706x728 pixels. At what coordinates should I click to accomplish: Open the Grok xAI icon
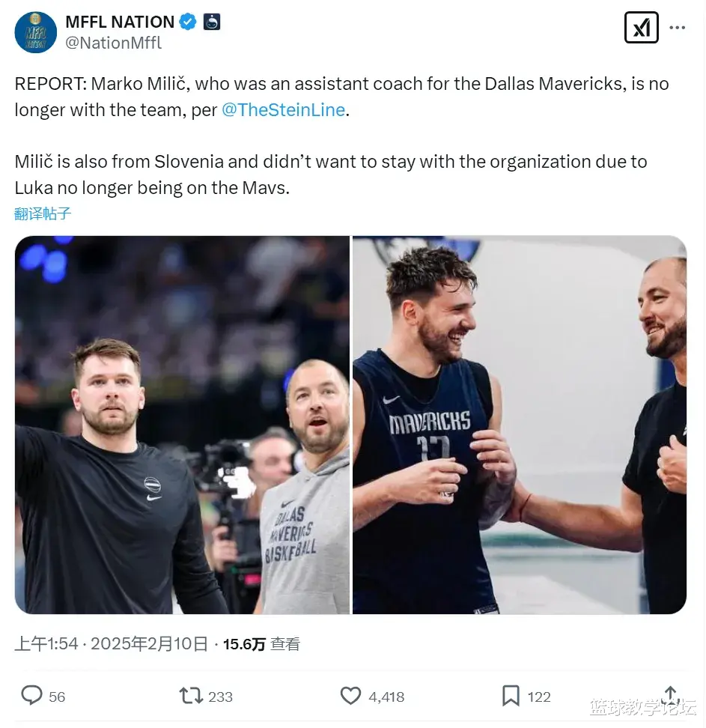(x=641, y=28)
